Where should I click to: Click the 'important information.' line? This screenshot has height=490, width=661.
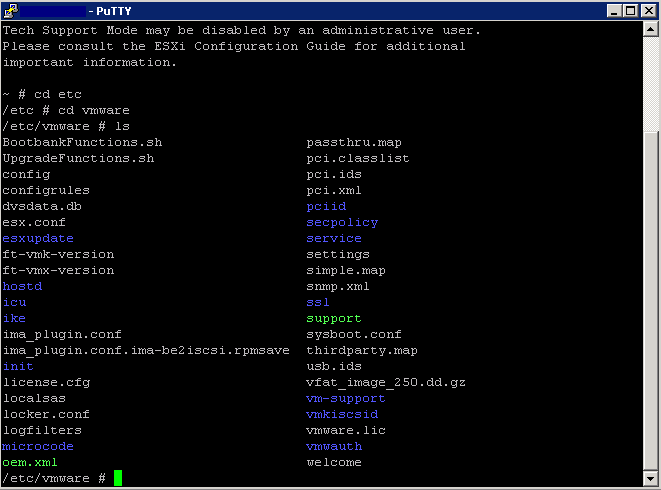tap(89, 62)
